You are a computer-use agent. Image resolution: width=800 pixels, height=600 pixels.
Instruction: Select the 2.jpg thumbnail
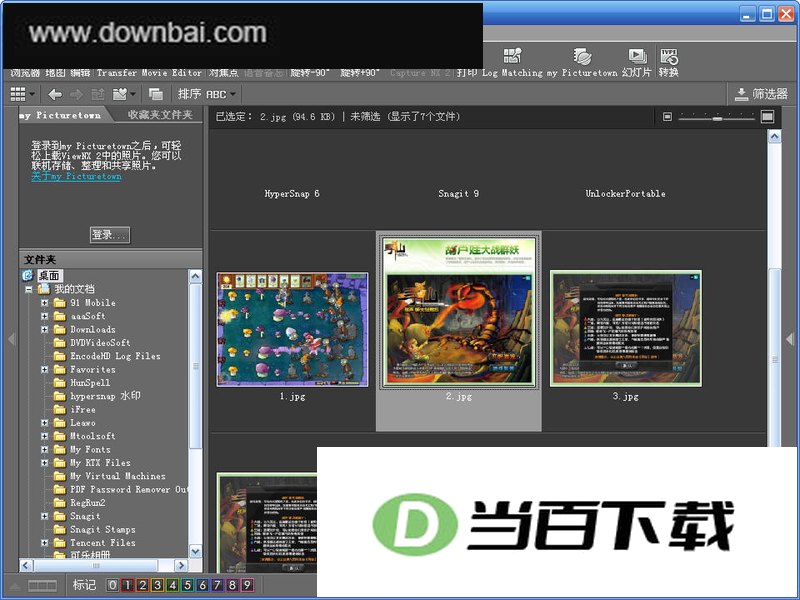[459, 311]
